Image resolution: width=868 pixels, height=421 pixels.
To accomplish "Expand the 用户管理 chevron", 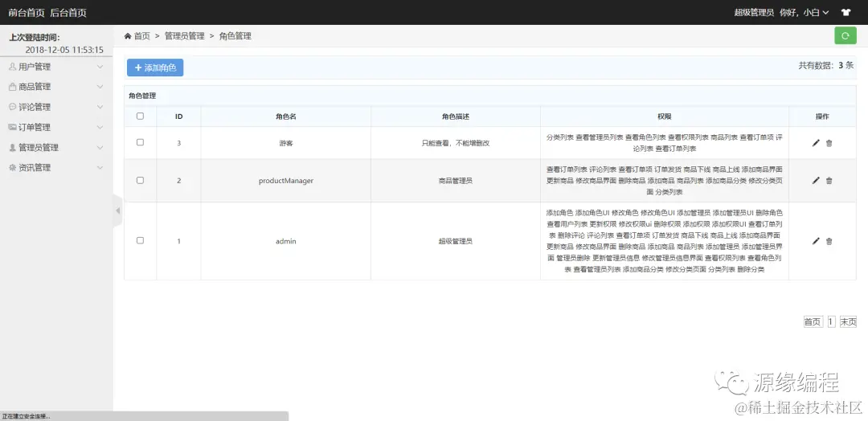I will (100, 67).
